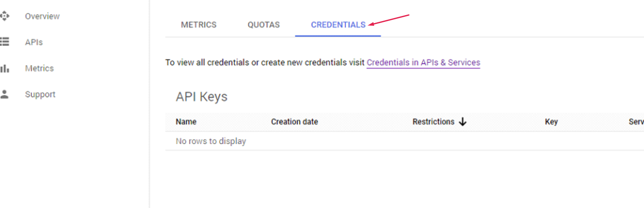Sort table by Name column header
Image resolution: width=644 pixels, height=208 pixels.
click(x=186, y=122)
